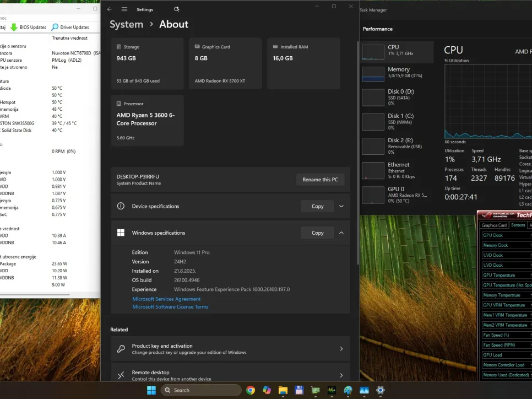This screenshot has height=399, width=532.
Task: Copy the Windows specifications
Action: pos(317,233)
